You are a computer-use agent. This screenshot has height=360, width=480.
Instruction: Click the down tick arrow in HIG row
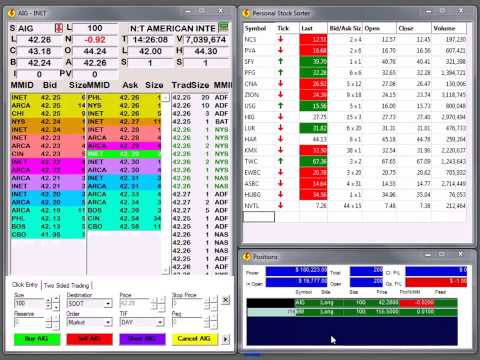[281, 117]
